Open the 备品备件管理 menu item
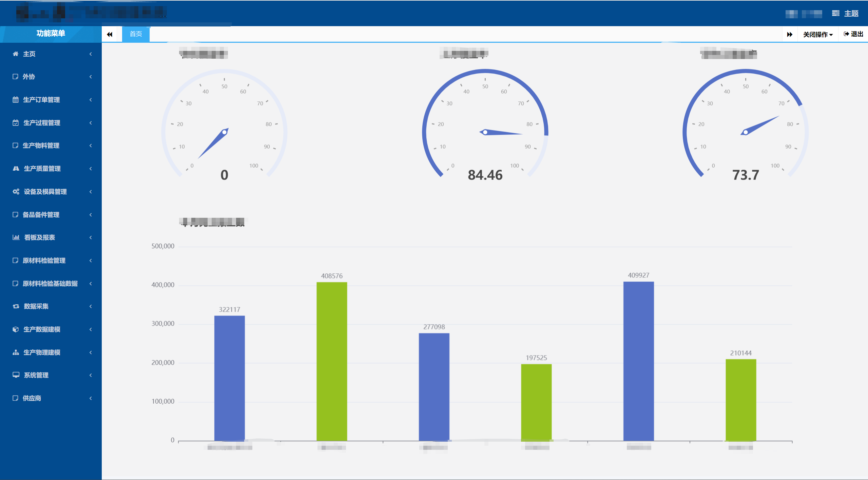The image size is (868, 480). coord(51,215)
